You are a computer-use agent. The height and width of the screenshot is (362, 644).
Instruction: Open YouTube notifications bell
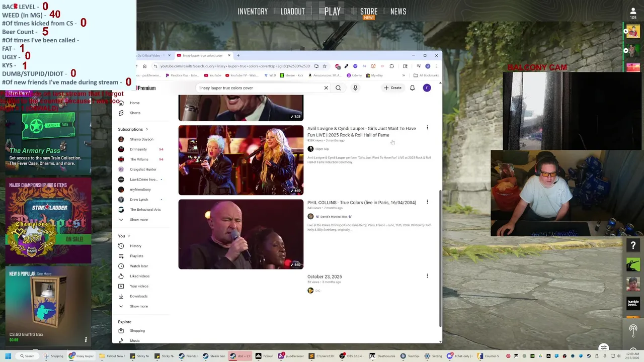(x=412, y=88)
